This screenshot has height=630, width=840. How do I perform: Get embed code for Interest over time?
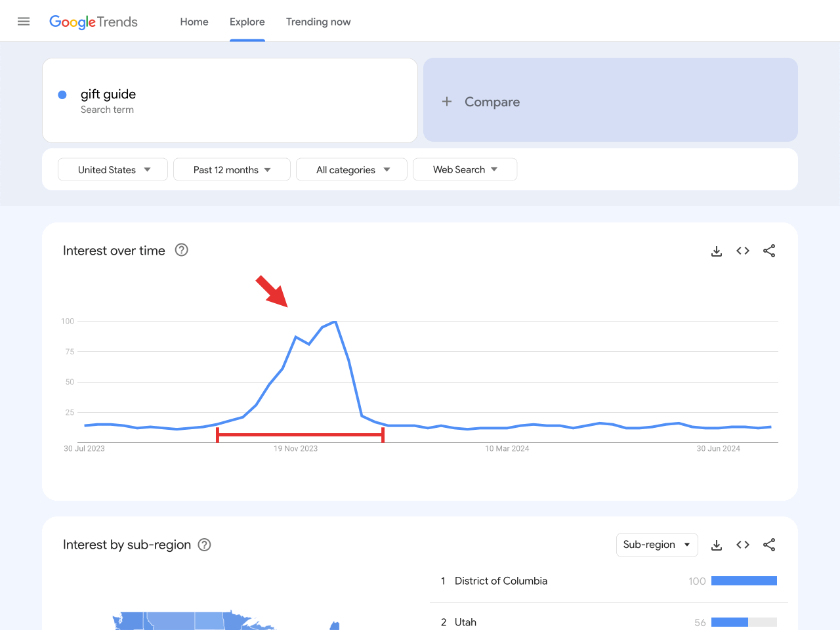743,251
